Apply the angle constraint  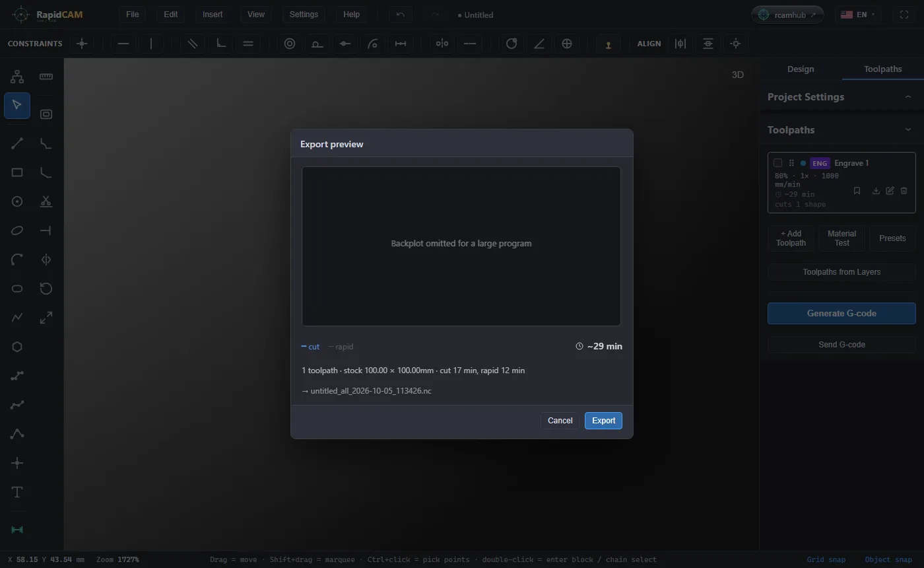coord(539,44)
